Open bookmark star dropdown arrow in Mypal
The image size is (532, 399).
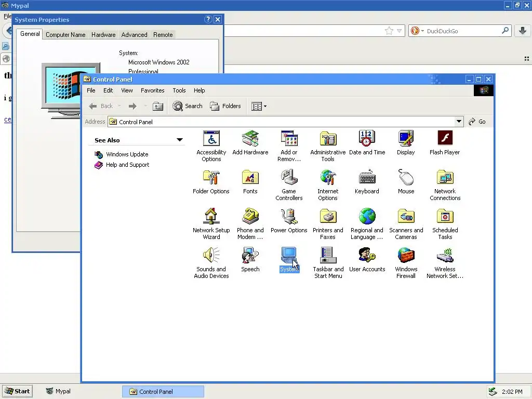coord(400,31)
